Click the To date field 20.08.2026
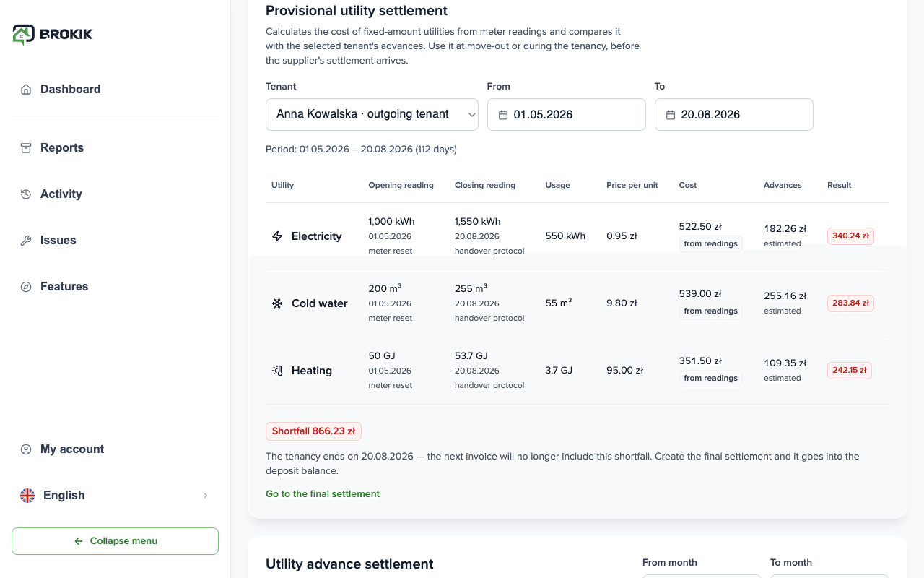The height and width of the screenshot is (578, 924). click(734, 115)
